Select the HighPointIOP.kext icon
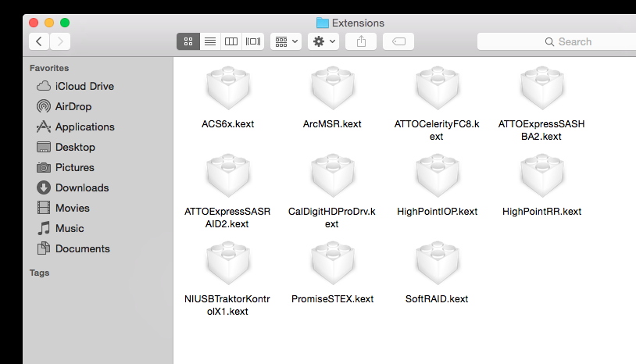Screen dimensions: 636x364 [438, 176]
